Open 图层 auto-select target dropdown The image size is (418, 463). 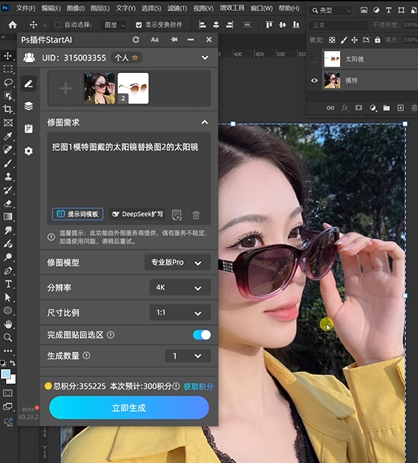(x=113, y=25)
